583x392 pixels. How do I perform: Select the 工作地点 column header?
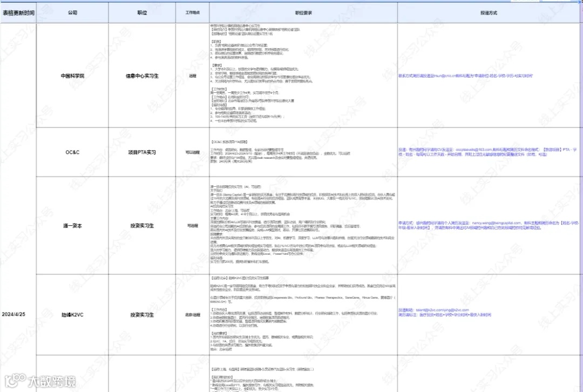(x=193, y=12)
